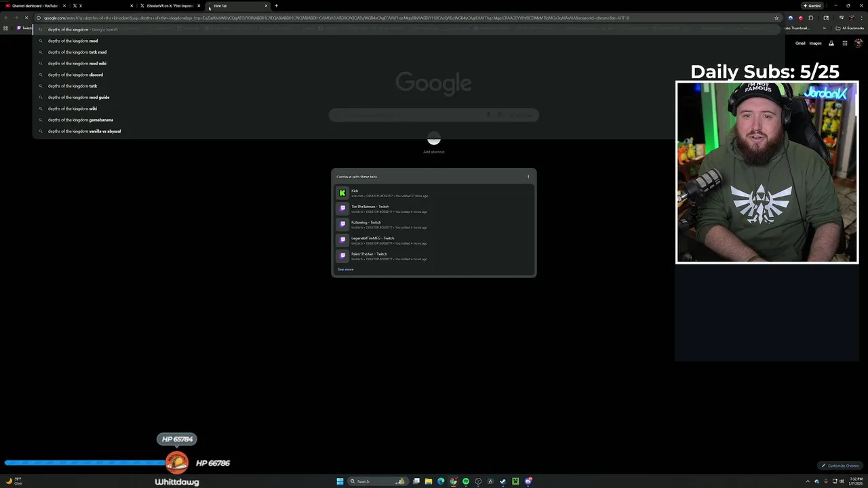Switch to the Channel dashboard YouTube tab
This screenshot has width=868, height=488.
pos(34,5)
